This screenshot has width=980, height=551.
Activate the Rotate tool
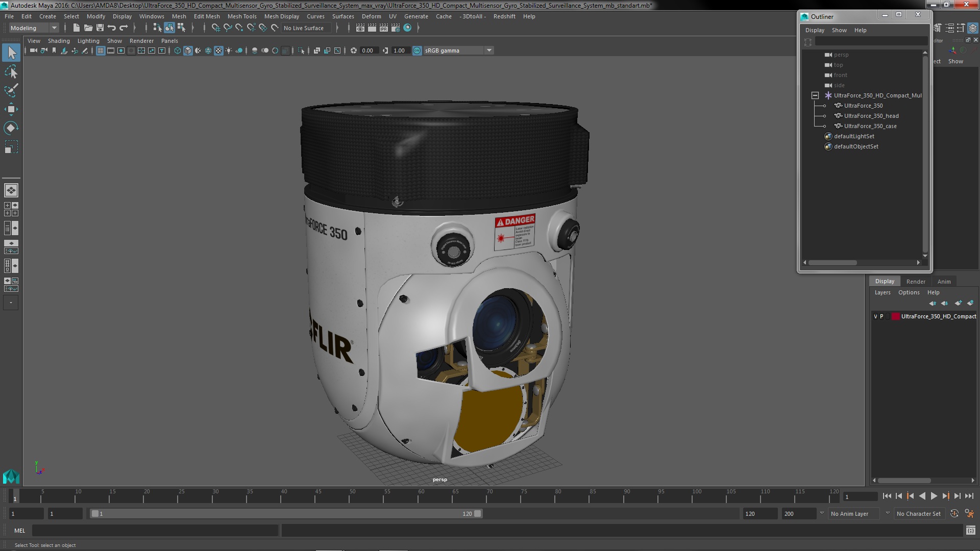[11, 128]
